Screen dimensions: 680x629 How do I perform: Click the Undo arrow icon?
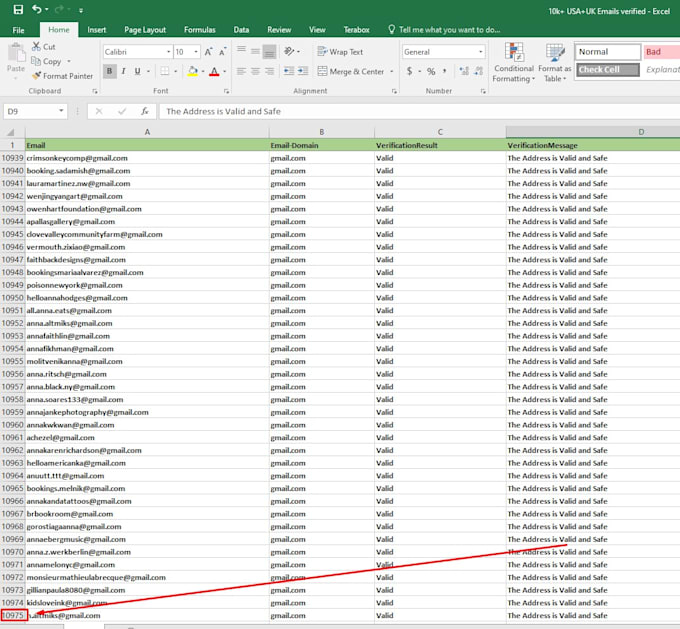[x=37, y=9]
